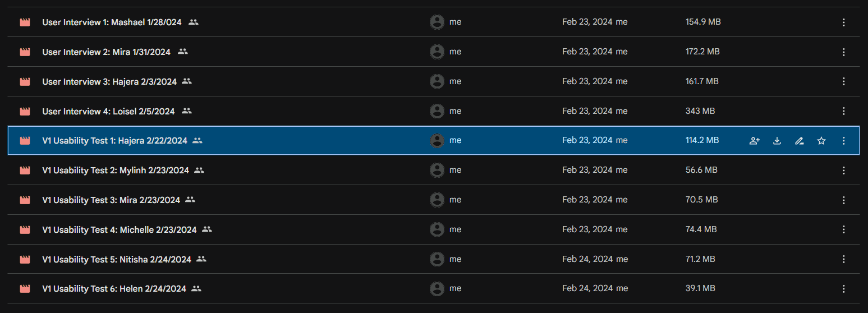
Task: Click shared icon beside V1 Usability Test 4: Michelle
Action: tap(207, 229)
